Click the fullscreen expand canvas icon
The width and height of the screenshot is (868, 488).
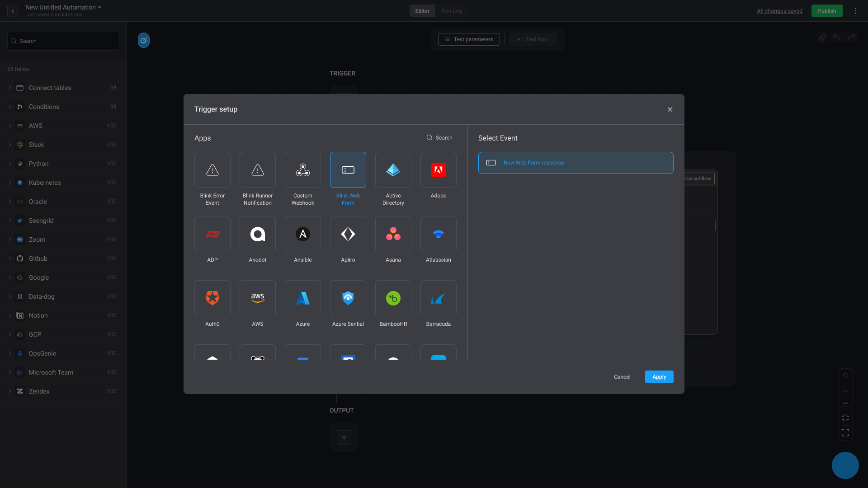(x=845, y=433)
